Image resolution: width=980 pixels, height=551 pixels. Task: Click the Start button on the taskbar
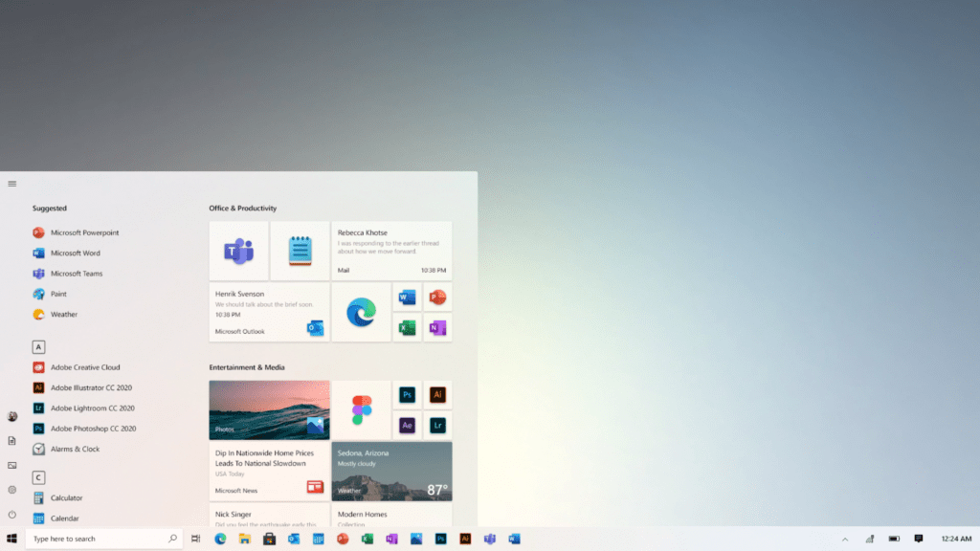pyautogui.click(x=11, y=539)
